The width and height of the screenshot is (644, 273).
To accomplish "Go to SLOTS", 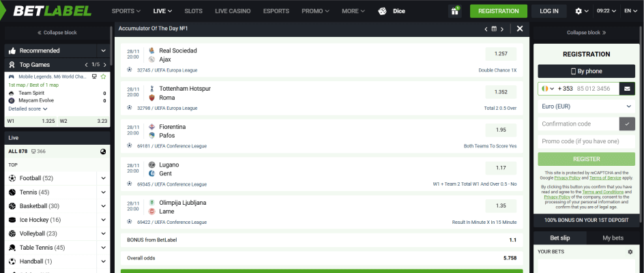I will pyautogui.click(x=194, y=11).
